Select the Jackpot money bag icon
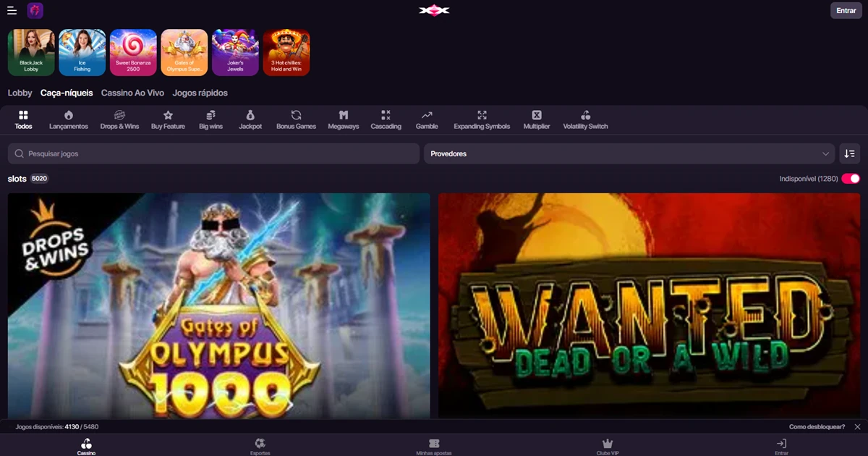The image size is (868, 456). (250, 120)
